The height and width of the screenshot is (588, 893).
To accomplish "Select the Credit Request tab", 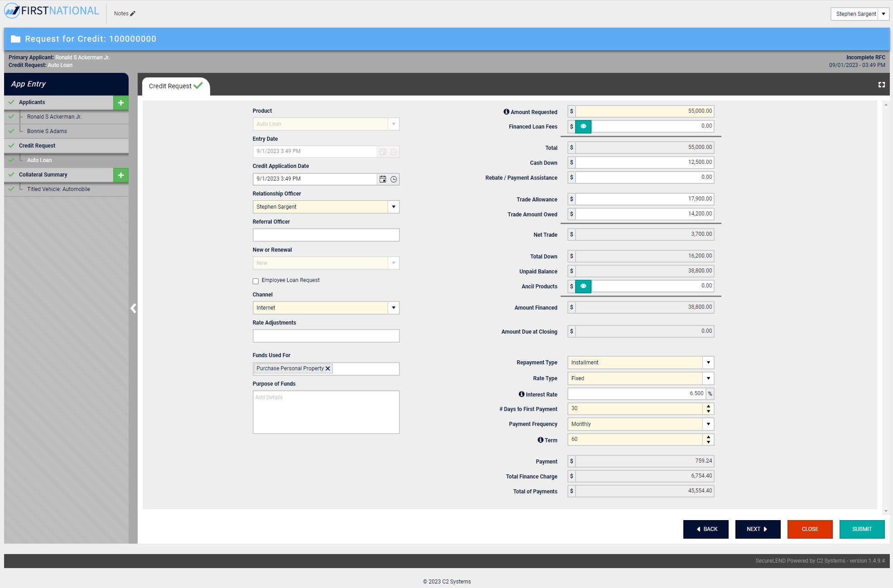I will click(176, 86).
